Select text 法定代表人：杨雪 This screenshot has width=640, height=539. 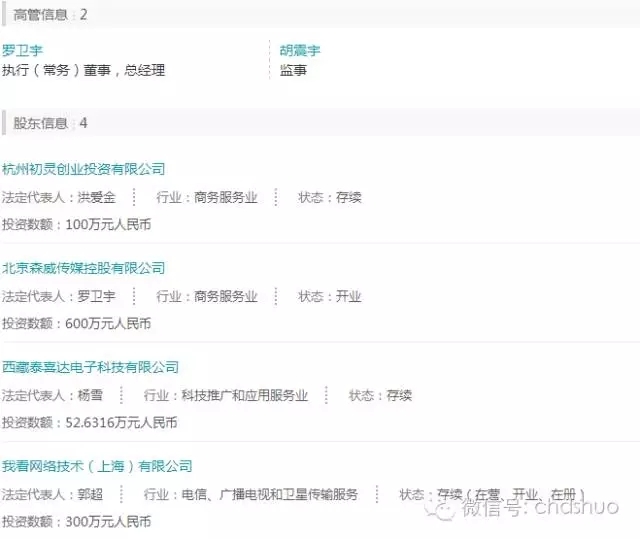(52, 395)
